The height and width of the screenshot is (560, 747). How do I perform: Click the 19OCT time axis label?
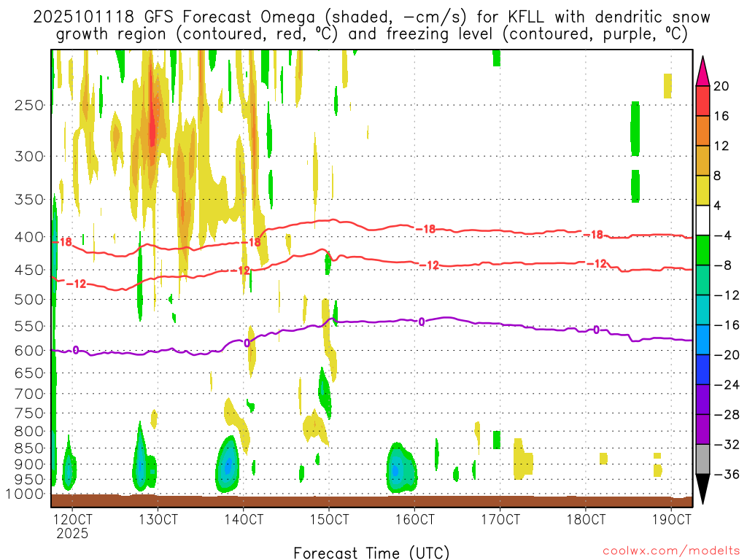tap(671, 518)
